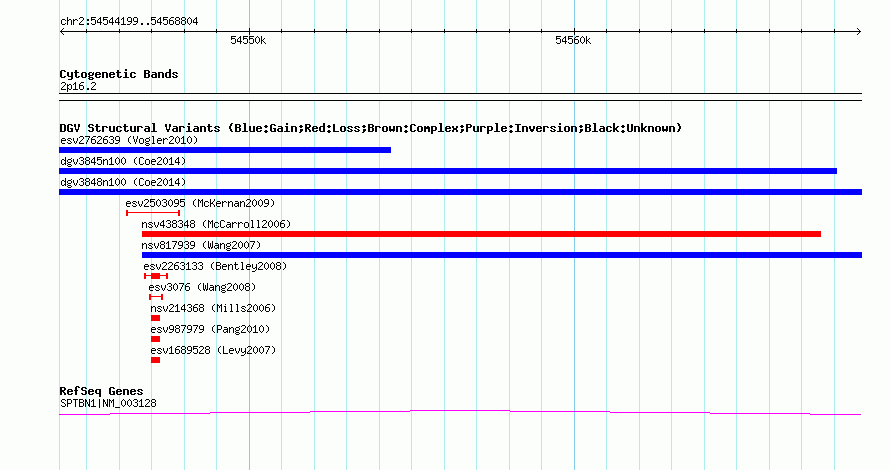The height and width of the screenshot is (470, 890).
Task: Select the red nsv214368 loss block
Action: [x=156, y=318]
